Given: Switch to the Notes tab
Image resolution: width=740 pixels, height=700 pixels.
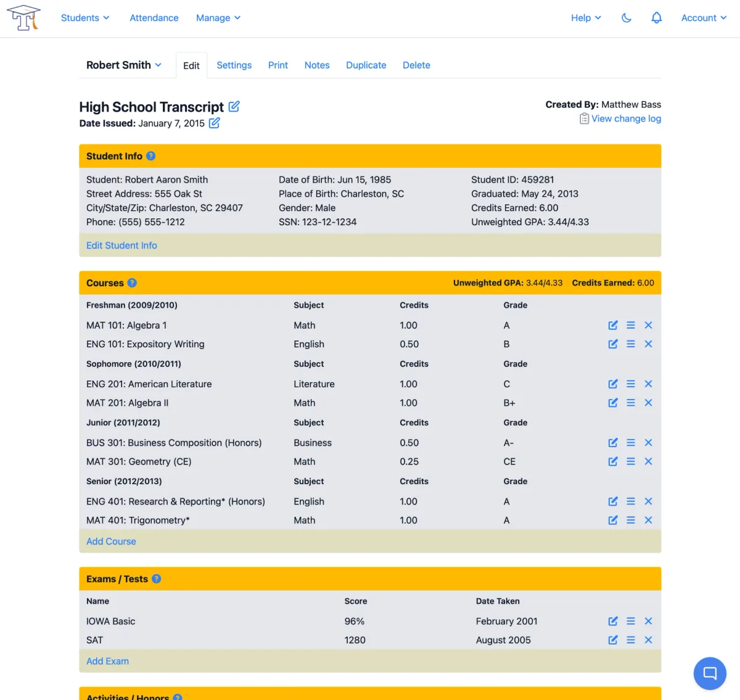Looking at the screenshot, I should coord(317,65).
